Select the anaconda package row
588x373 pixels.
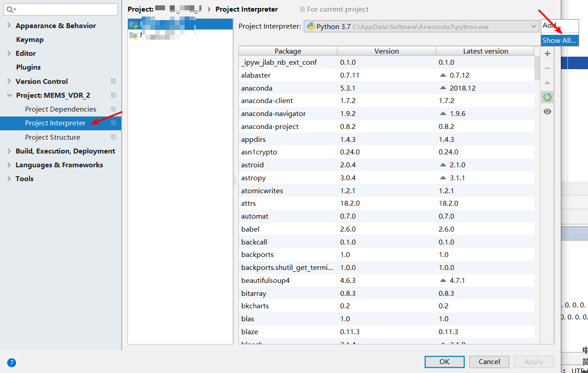387,88
